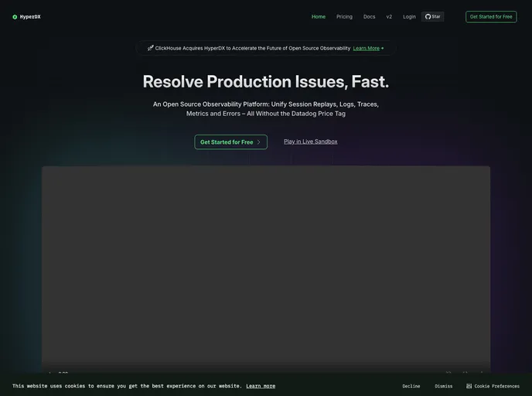
Task: Click the GitHub Star button
Action: pyautogui.click(x=432, y=16)
